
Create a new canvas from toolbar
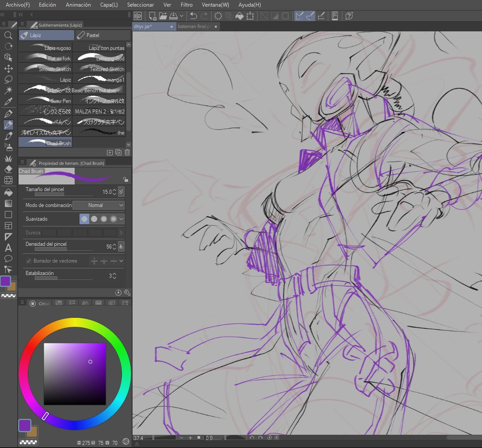tap(152, 16)
